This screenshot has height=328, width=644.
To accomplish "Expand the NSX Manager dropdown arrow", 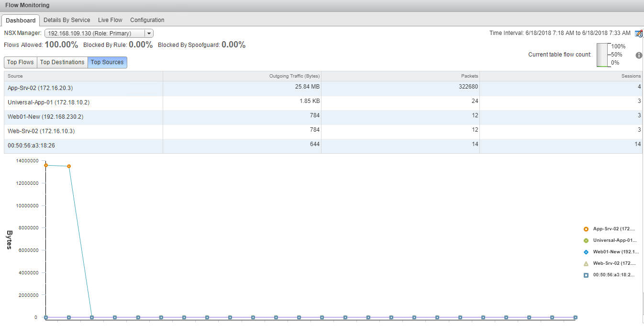I will tap(148, 34).
